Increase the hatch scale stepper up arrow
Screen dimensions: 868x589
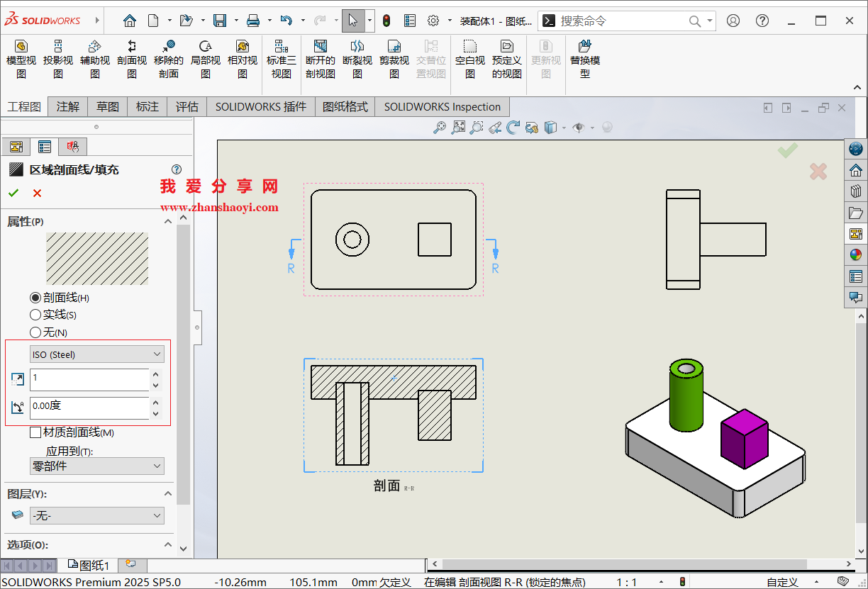click(x=156, y=374)
